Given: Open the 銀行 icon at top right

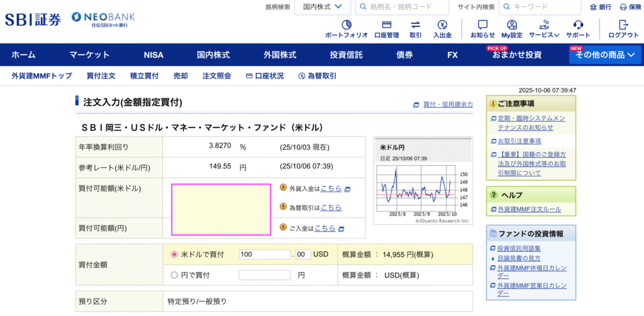Looking at the screenshot, I should pos(601,7).
